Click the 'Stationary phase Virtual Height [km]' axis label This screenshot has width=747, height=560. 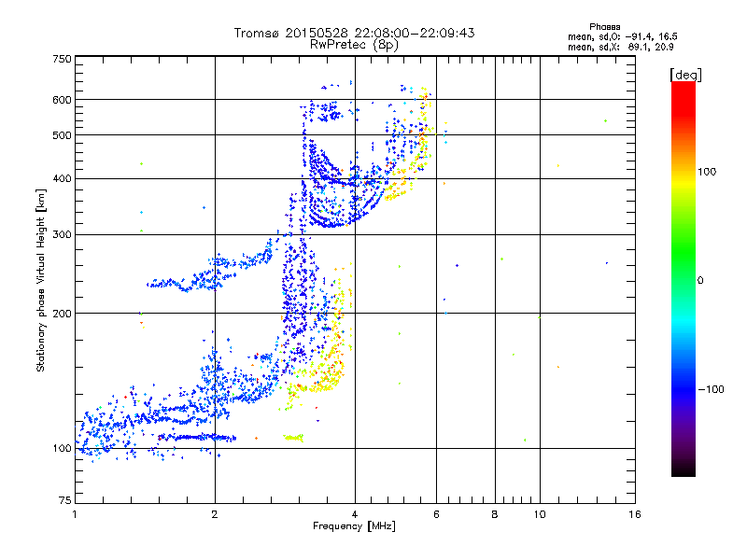(41, 281)
